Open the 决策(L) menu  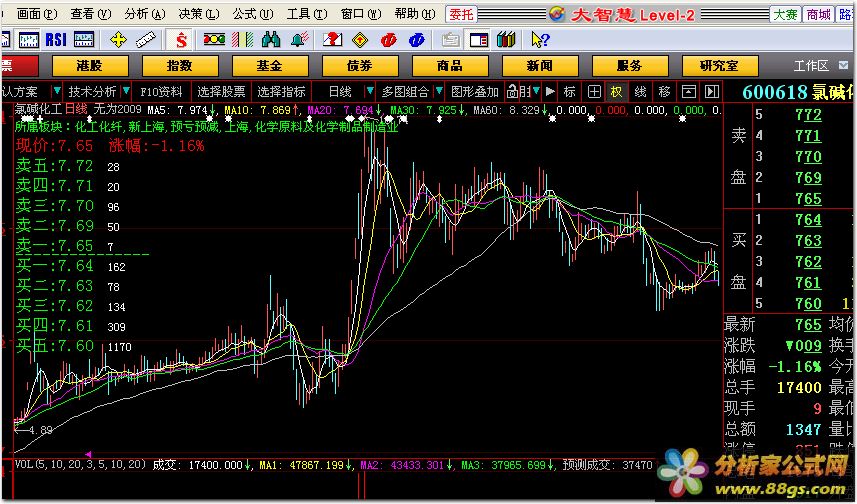click(199, 14)
